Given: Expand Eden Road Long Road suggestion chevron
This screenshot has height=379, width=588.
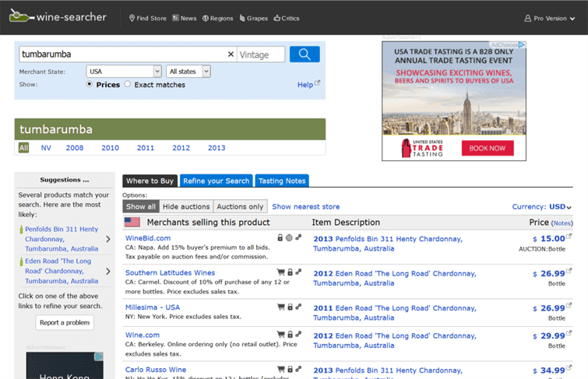Looking at the screenshot, I should 108,271.
